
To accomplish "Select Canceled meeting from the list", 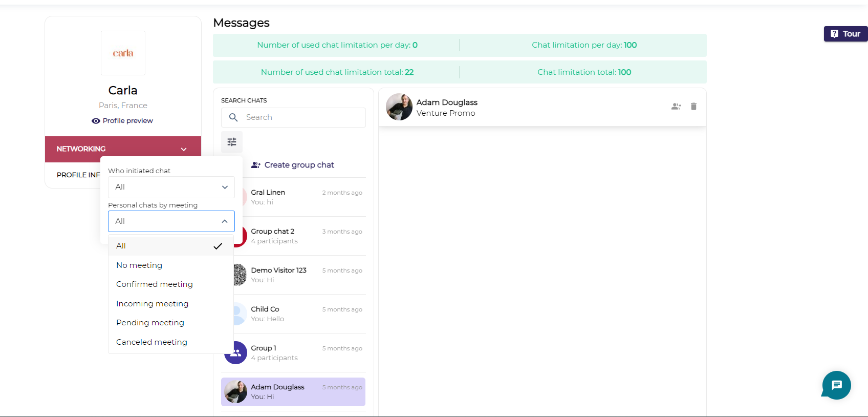I will (151, 342).
